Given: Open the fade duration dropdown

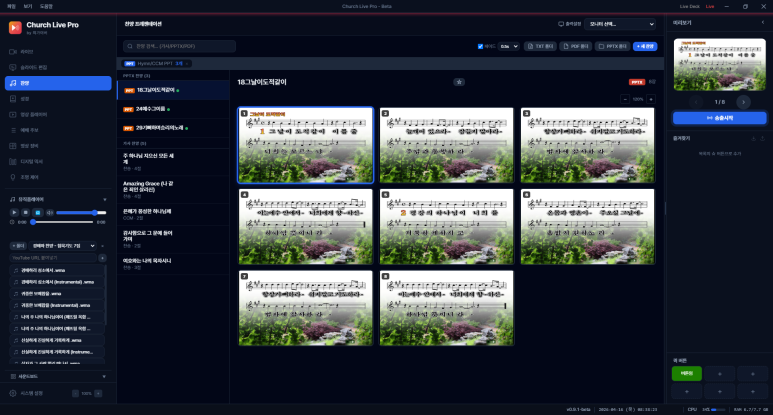Looking at the screenshot, I should [x=509, y=46].
